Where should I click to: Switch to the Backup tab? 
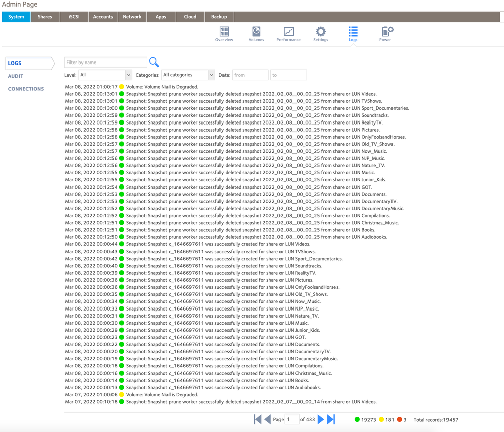[218, 16]
